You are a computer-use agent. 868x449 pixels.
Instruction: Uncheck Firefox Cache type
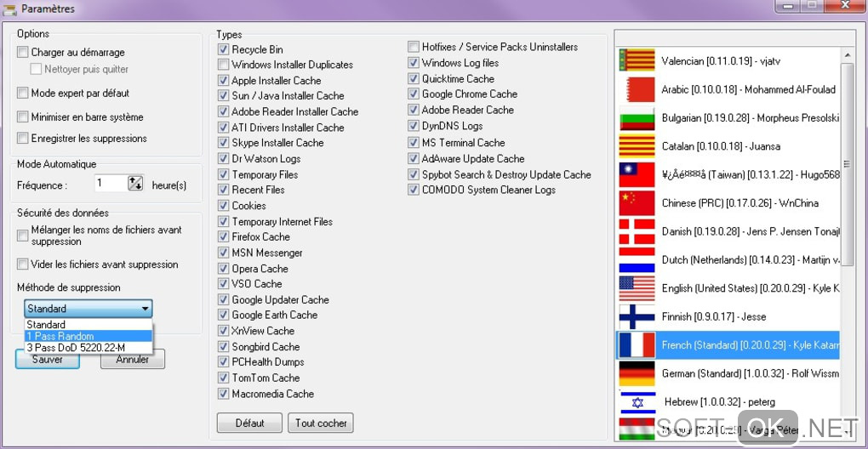[223, 236]
